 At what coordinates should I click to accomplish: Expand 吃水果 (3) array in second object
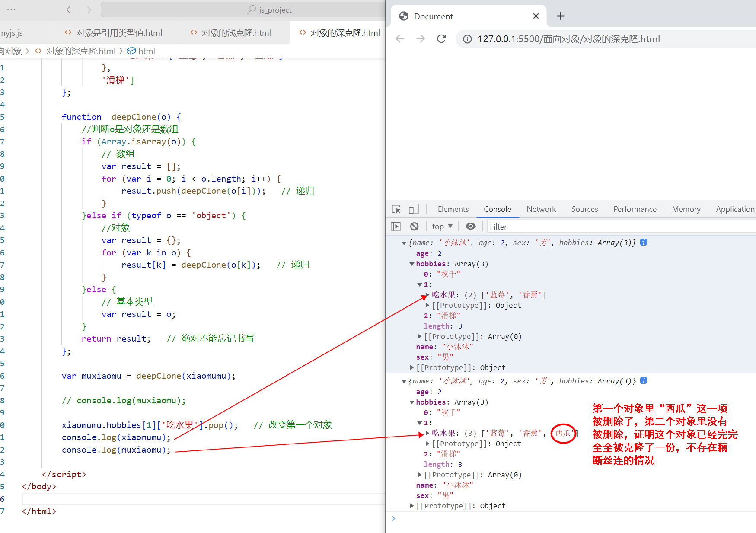427,433
